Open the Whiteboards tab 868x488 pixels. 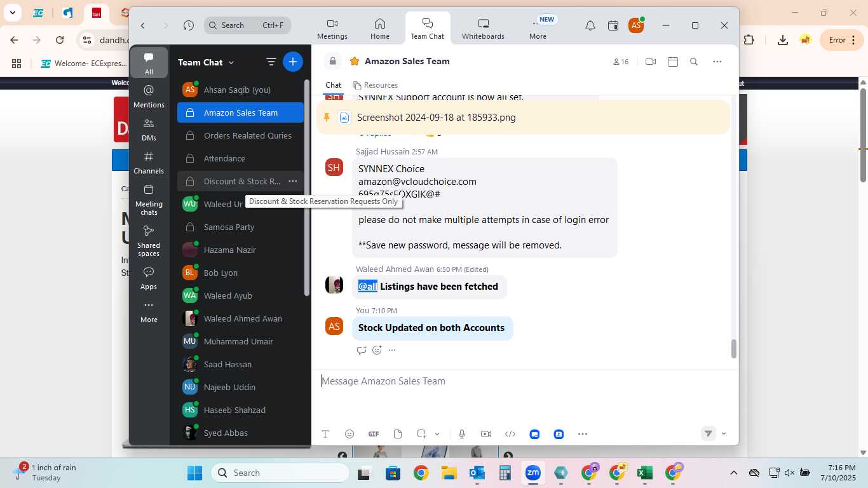point(483,29)
